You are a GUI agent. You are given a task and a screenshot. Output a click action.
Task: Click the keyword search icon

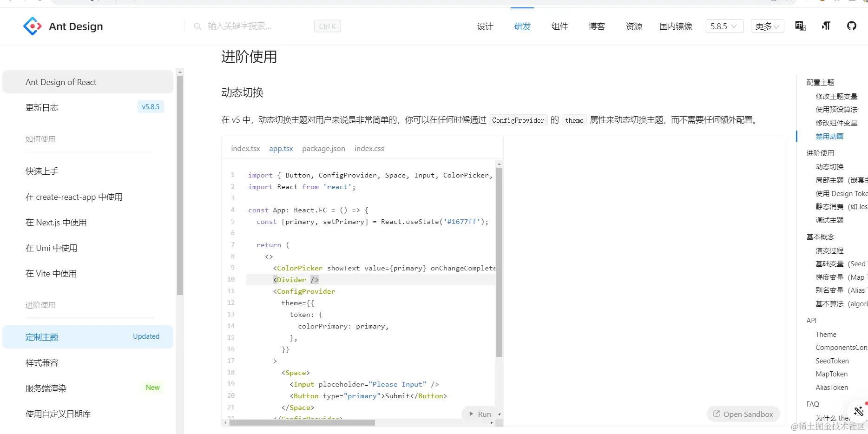coord(198,26)
